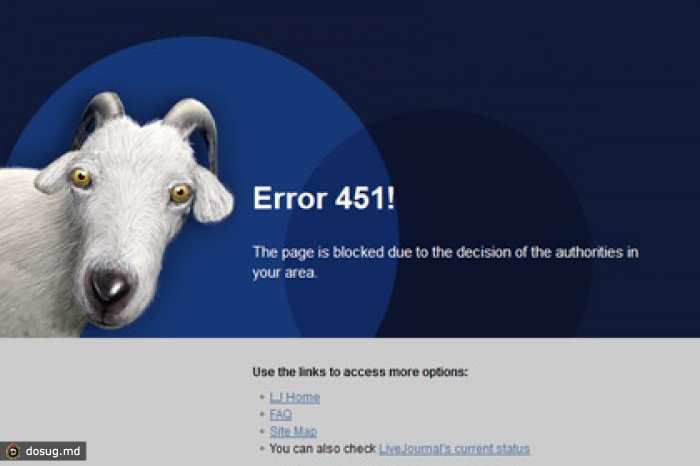Click the goat's yellow eye near its ear
Screen dimensions: 700x466
(180, 193)
